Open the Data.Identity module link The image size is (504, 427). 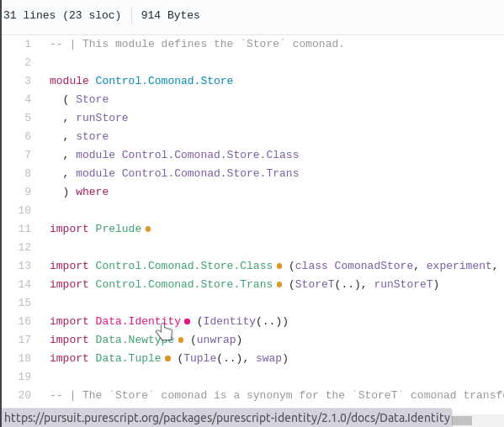point(138,321)
